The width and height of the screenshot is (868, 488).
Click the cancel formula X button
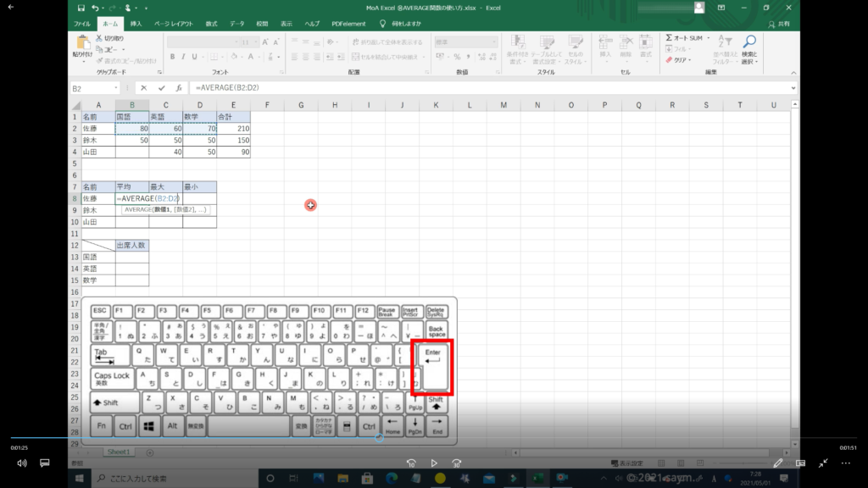pyautogui.click(x=144, y=88)
